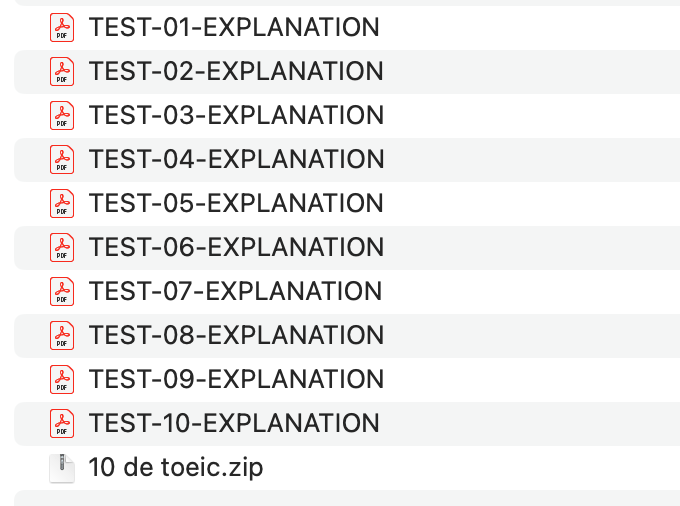Click the TEST-06-EXPLANATION file name

(x=236, y=248)
